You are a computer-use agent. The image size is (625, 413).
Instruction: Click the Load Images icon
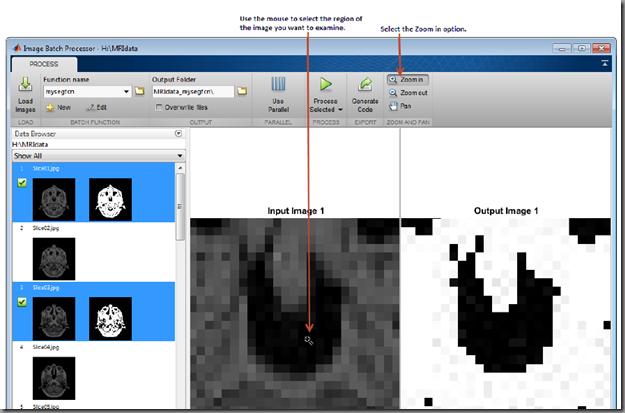(25, 85)
